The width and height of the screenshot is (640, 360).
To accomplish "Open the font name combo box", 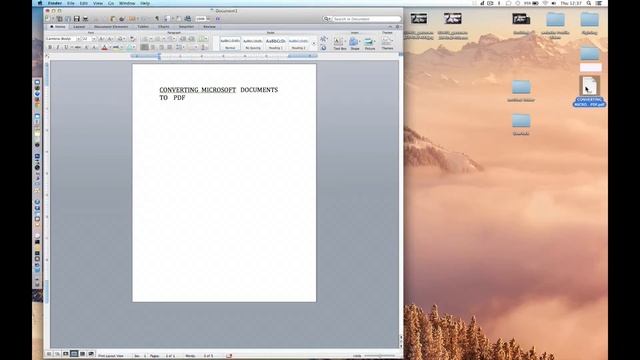I will pyautogui.click(x=62, y=38).
